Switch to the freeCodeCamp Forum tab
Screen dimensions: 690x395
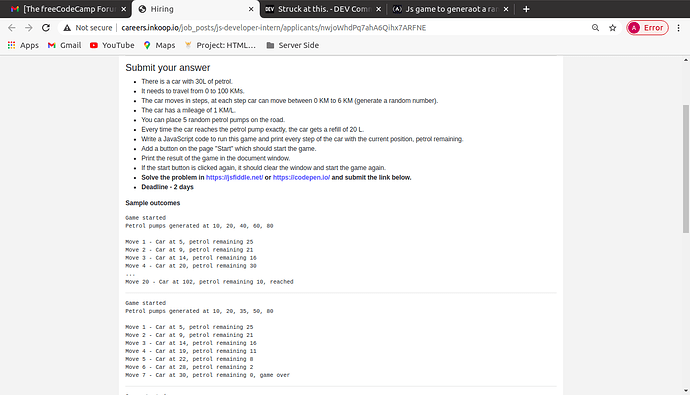(66, 9)
